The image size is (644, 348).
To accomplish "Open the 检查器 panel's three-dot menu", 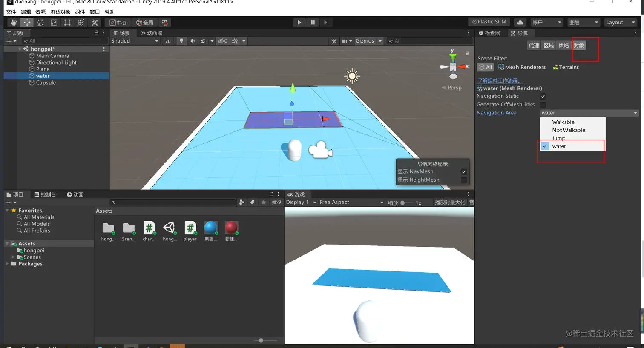I will [x=635, y=33].
